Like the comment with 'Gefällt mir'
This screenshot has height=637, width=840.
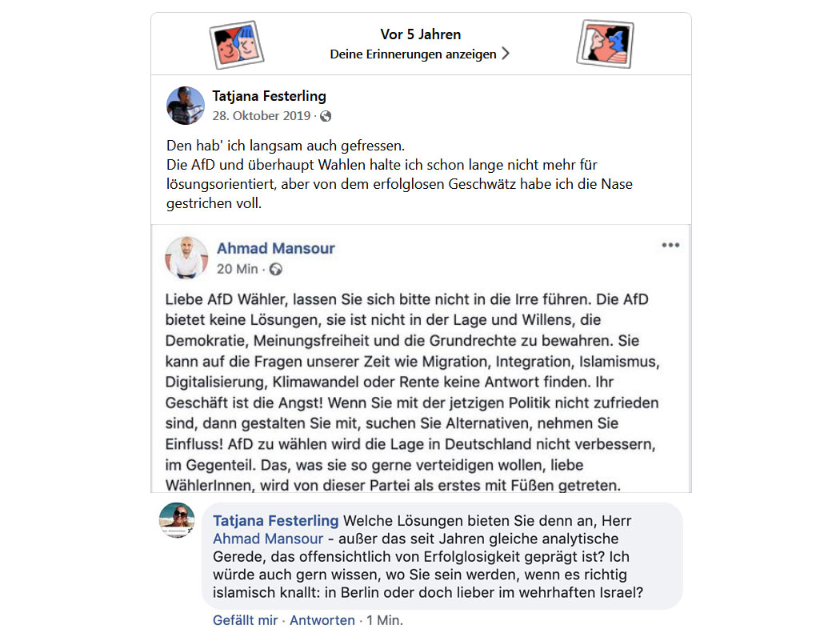[x=246, y=620]
